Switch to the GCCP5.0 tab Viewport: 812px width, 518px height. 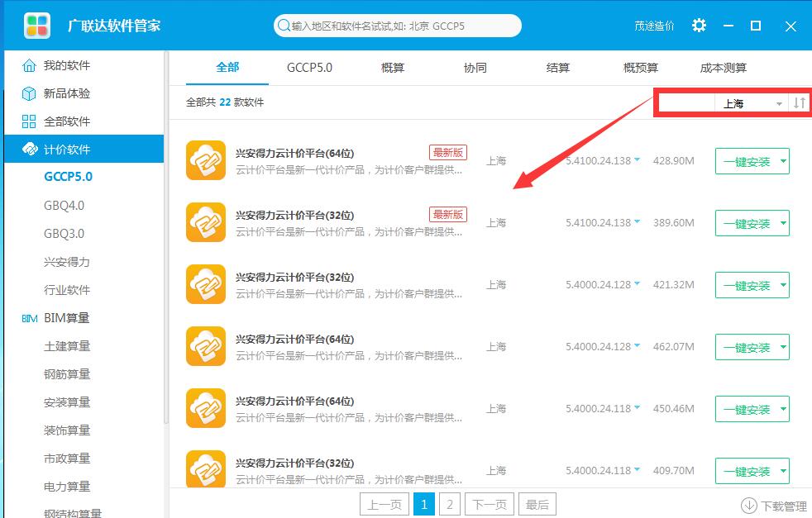point(310,67)
